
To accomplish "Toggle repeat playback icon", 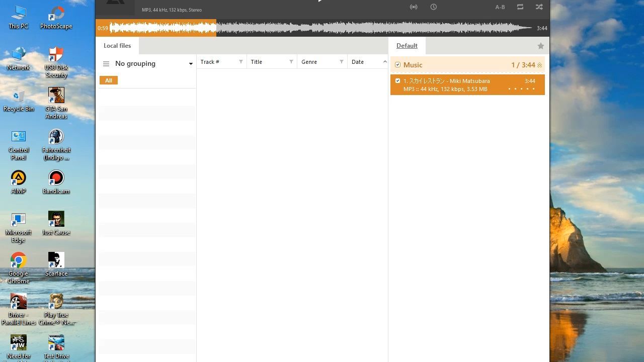I will click(520, 7).
